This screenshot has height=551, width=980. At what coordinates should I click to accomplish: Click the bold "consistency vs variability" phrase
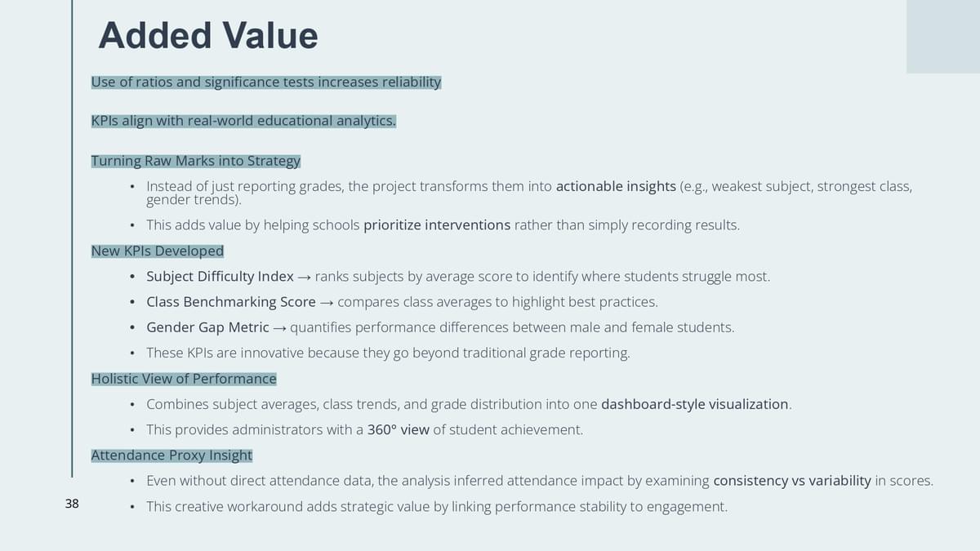coord(791,482)
